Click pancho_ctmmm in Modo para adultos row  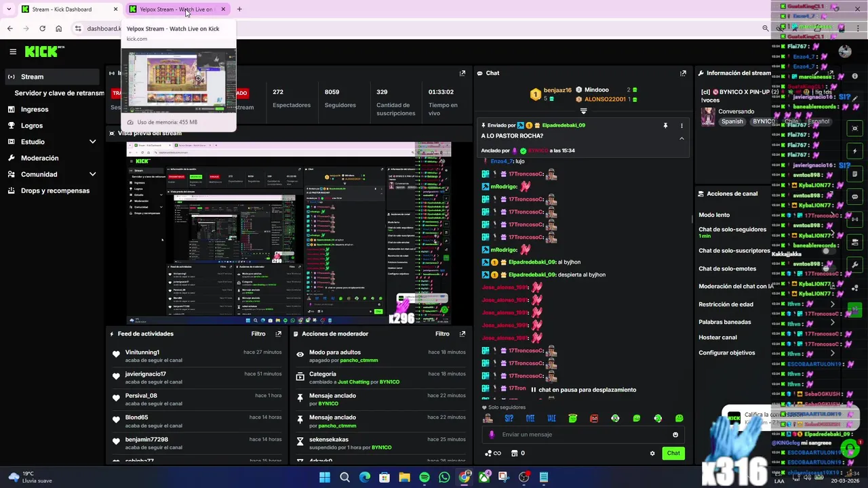(359, 361)
